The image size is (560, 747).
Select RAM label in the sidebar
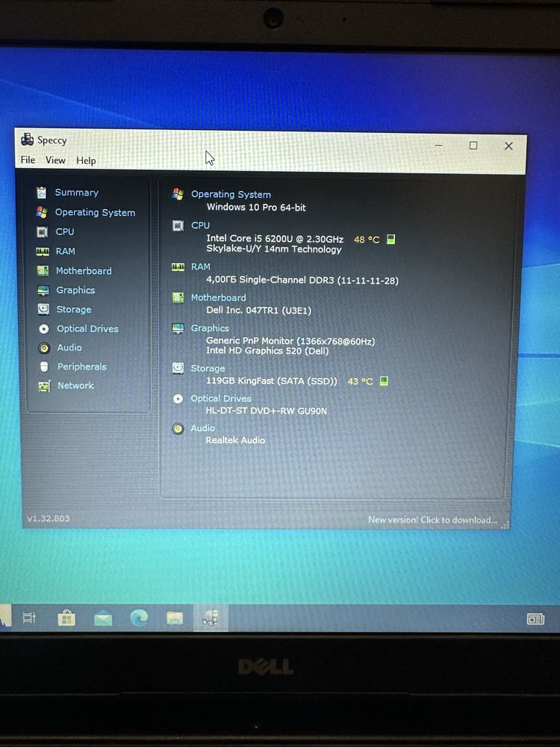66,251
